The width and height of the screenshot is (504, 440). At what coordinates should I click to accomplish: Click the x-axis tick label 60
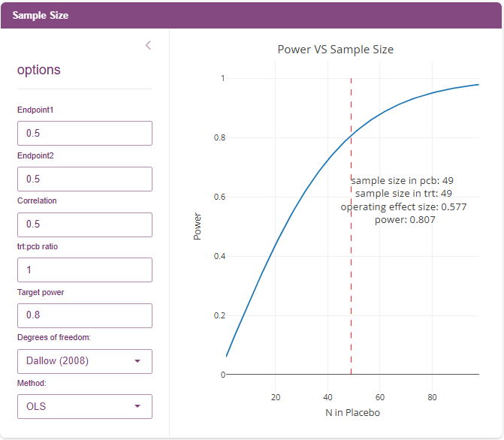[380, 397]
